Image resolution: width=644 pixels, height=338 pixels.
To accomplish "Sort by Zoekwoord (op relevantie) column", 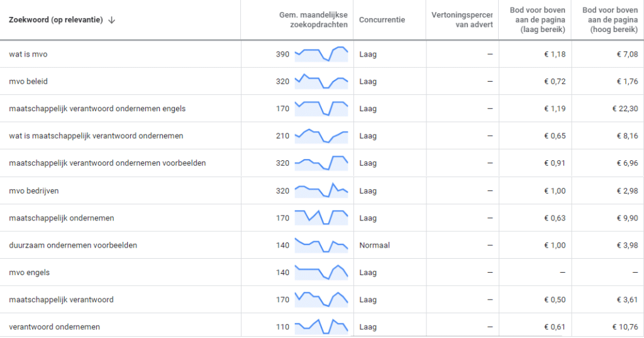I will point(56,19).
